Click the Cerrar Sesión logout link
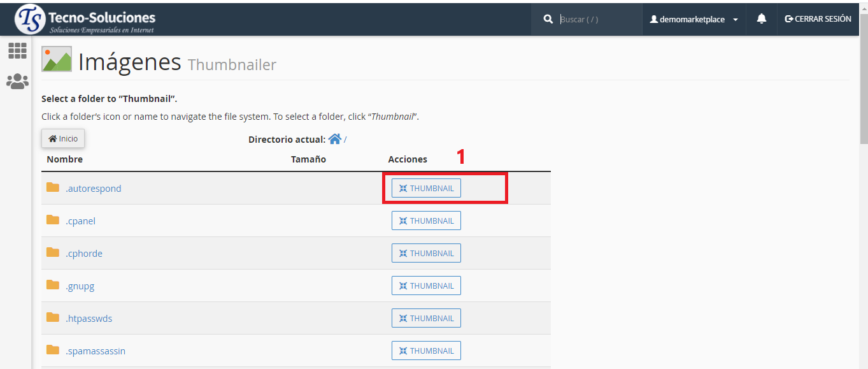Viewport: 868px width, 369px height. tap(818, 19)
